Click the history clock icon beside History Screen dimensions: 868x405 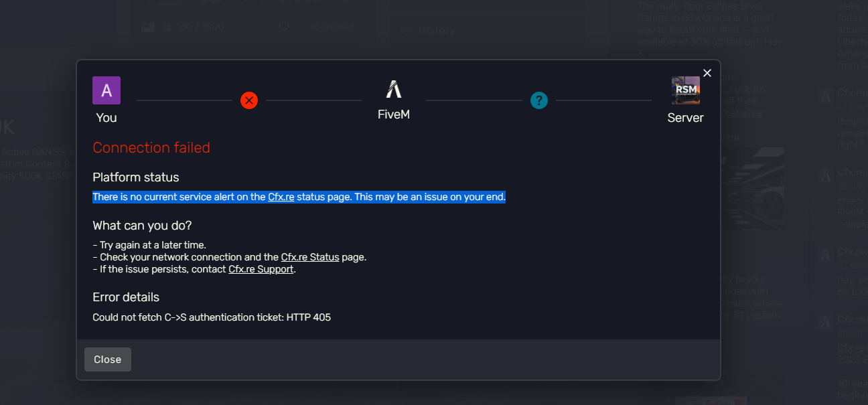point(405,30)
